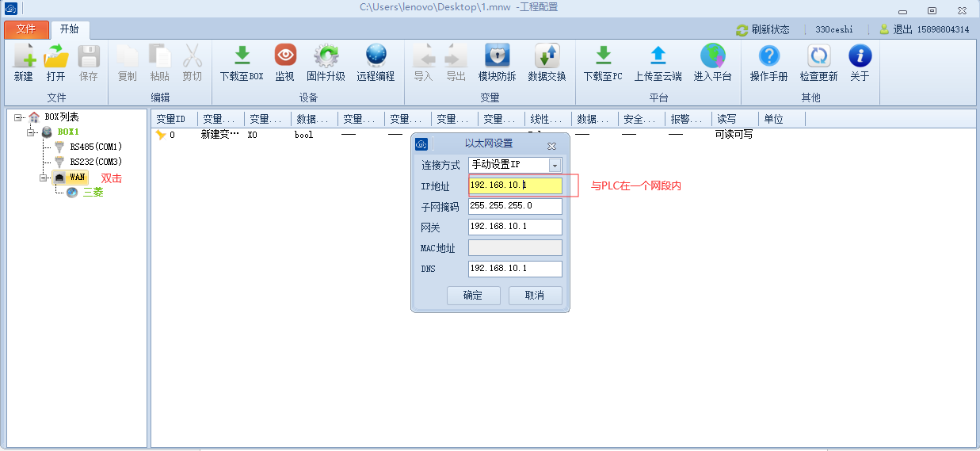Select 三菱 PLC node in tree
Viewport: 980px width, 451px height.
coord(93,193)
